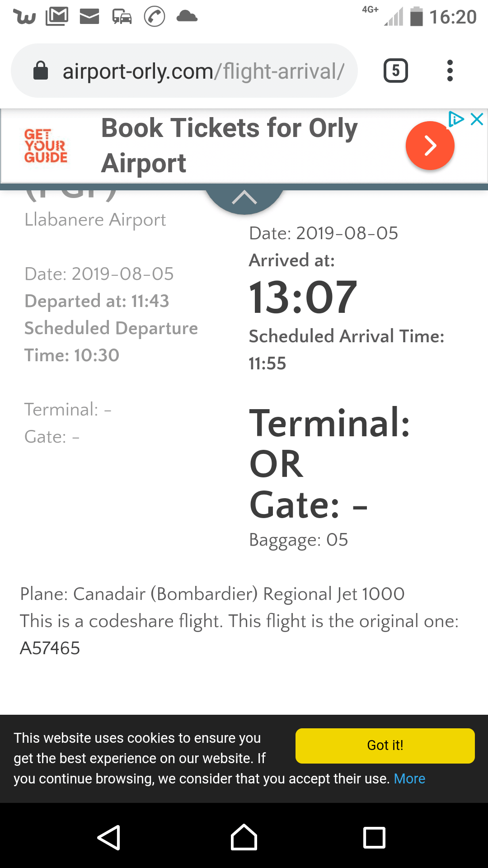Tap the Android back navigation button
488x868 pixels.
pyautogui.click(x=109, y=838)
